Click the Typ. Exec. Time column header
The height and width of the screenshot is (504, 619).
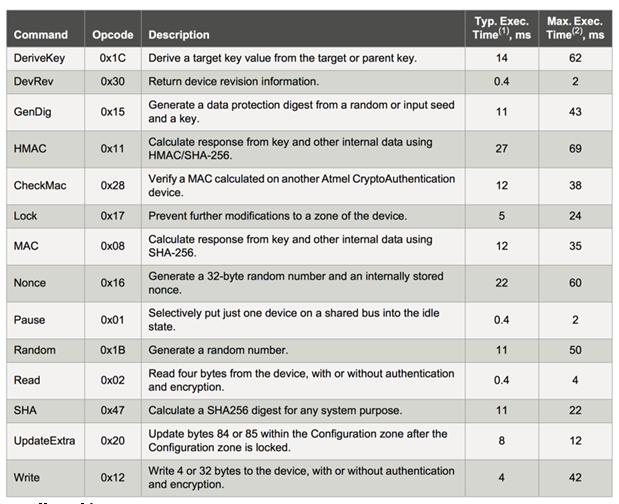click(502, 28)
